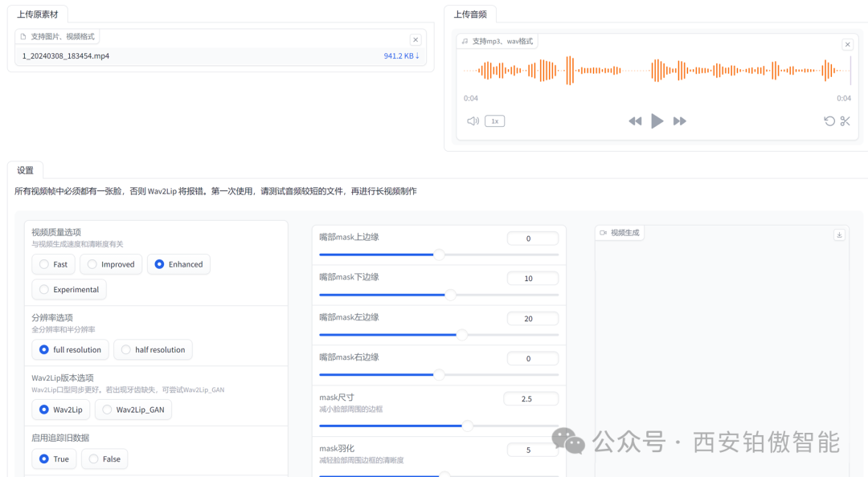Download result via the 视频生成 panel icon
This screenshot has height=477, width=868.
[839, 234]
